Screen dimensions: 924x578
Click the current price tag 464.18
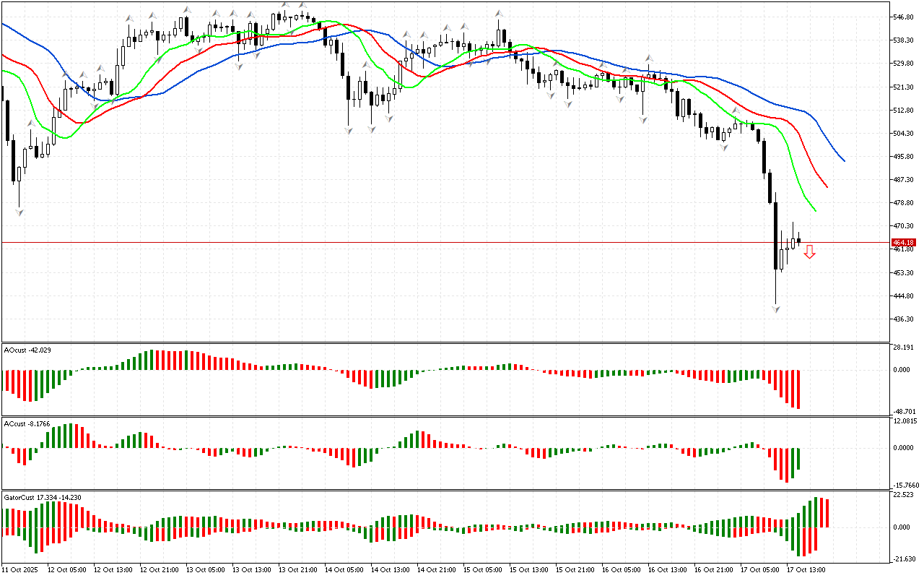coord(904,243)
